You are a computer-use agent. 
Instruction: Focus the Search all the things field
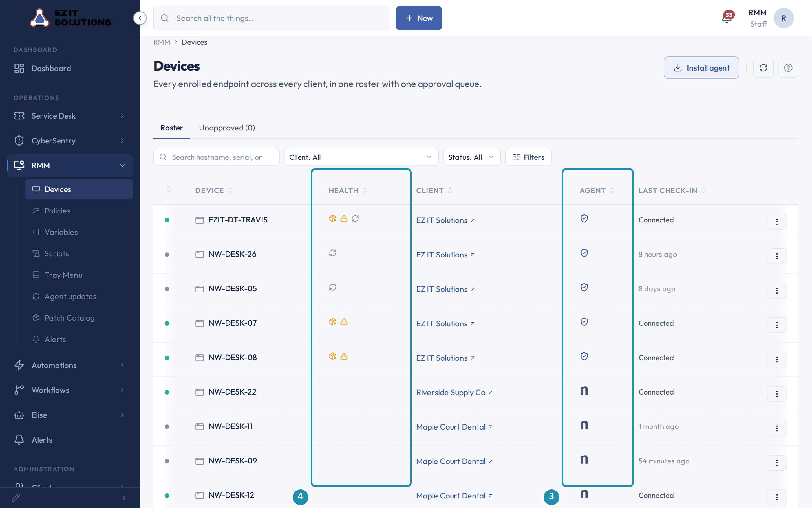(271, 18)
